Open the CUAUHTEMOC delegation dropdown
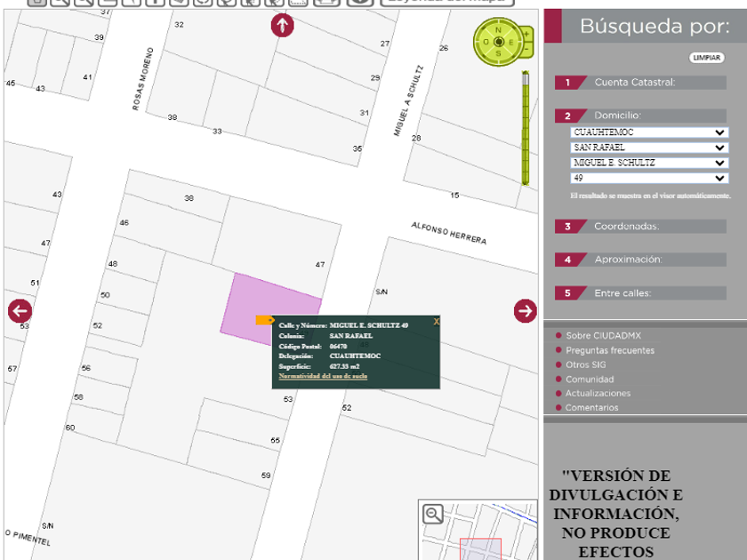Viewport: 747px width, 560px height. [648, 132]
